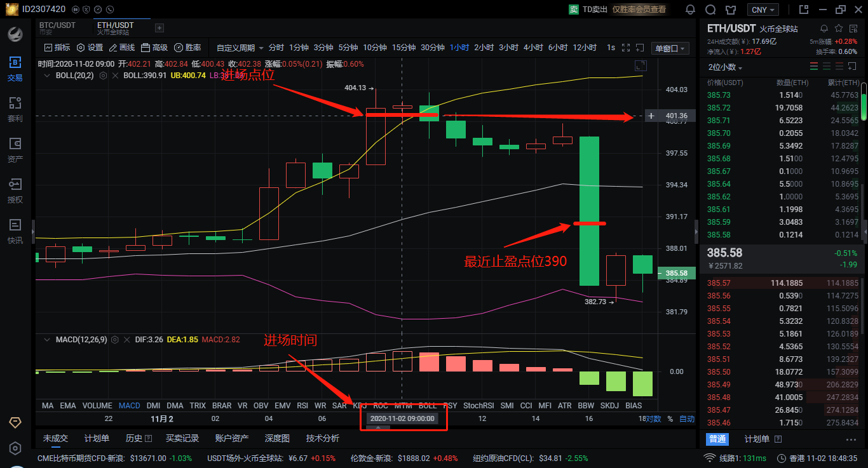Open the CNY currency dropdown
The width and height of the screenshot is (868, 468).
(x=763, y=10)
